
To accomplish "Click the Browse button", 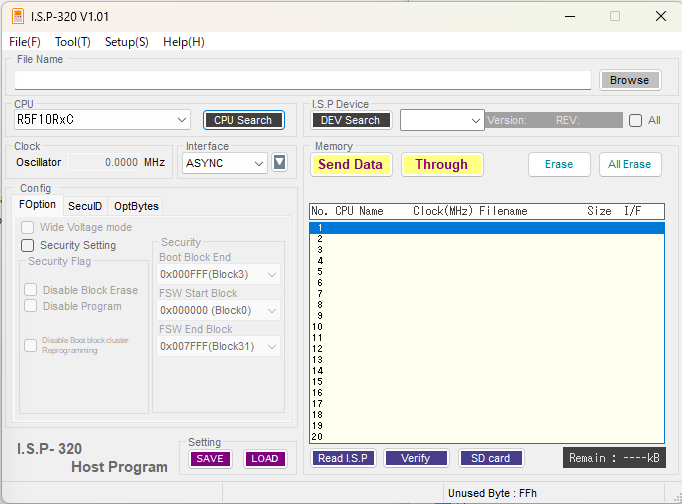I will tap(630, 80).
